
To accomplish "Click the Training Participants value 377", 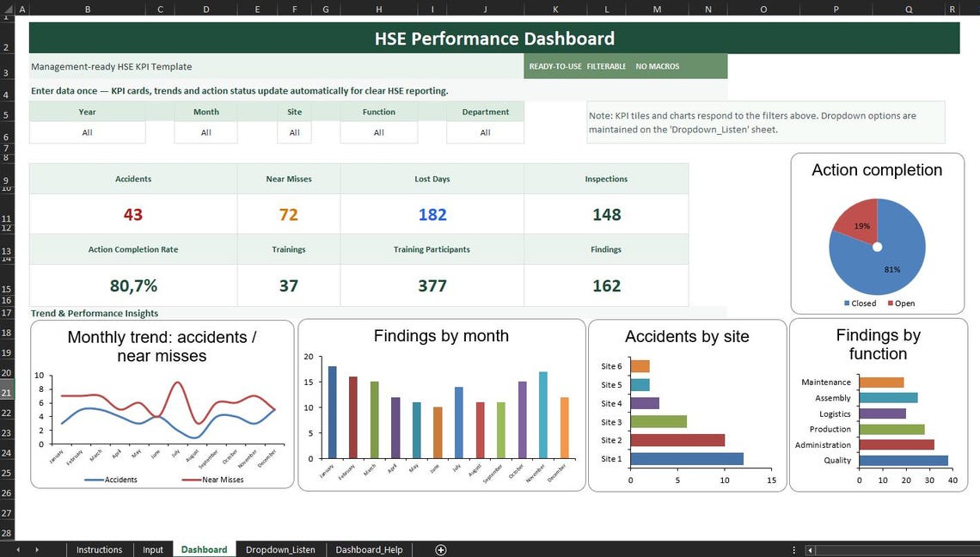I will [x=432, y=285].
